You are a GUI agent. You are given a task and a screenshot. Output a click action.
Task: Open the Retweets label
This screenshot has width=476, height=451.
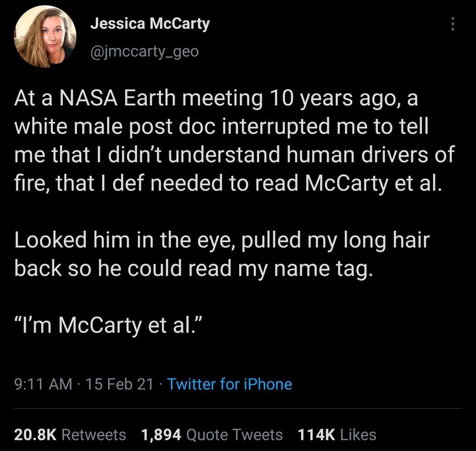pyautogui.click(x=94, y=435)
